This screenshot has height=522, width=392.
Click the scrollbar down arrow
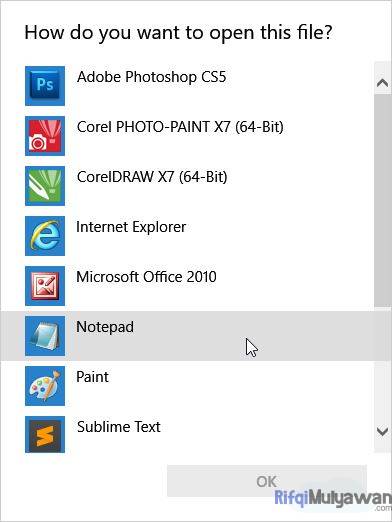(x=382, y=431)
